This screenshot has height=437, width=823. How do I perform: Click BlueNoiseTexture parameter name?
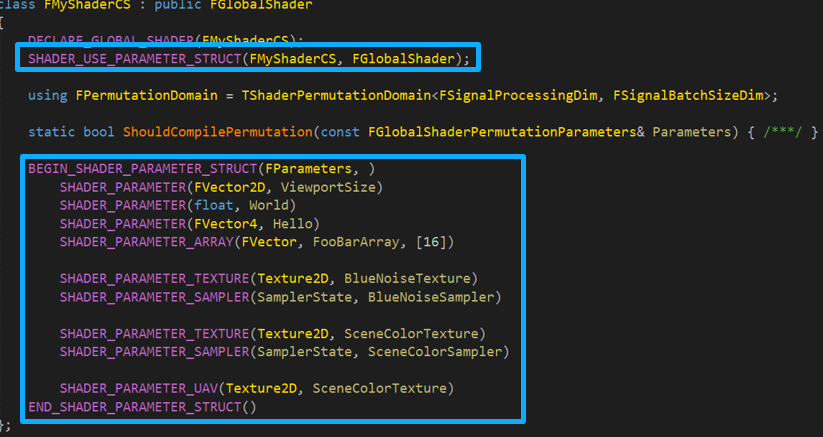coord(407,278)
